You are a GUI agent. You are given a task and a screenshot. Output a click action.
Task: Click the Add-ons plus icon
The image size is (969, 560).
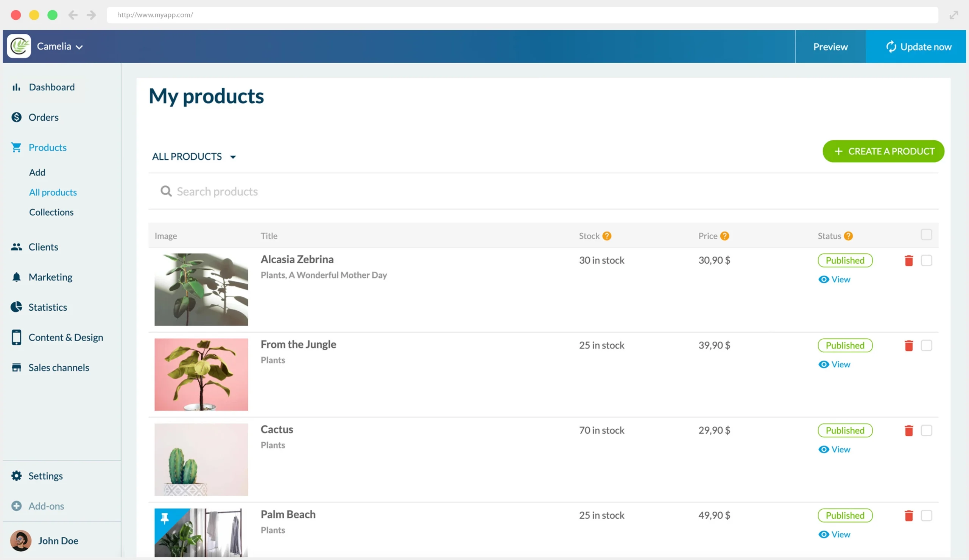(x=17, y=506)
